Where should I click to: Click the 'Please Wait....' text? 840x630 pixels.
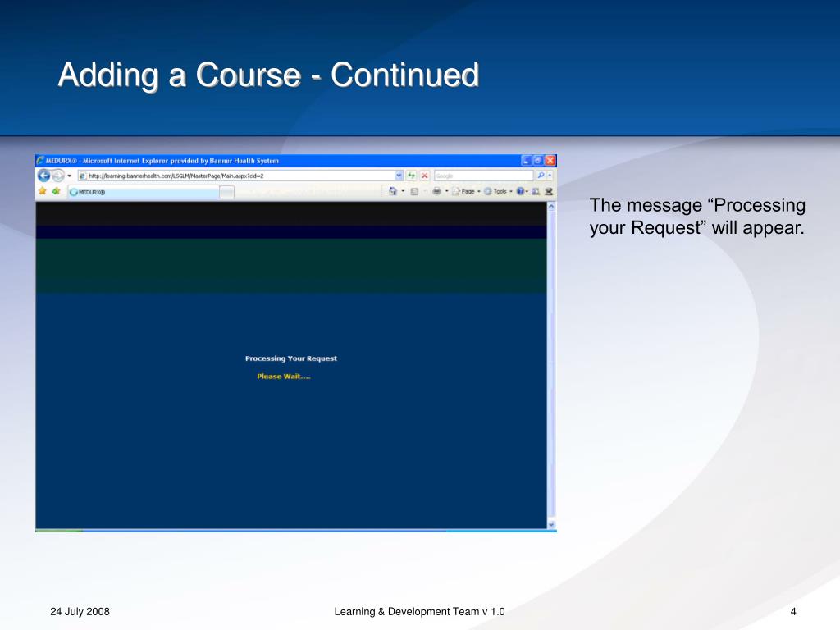tap(283, 376)
